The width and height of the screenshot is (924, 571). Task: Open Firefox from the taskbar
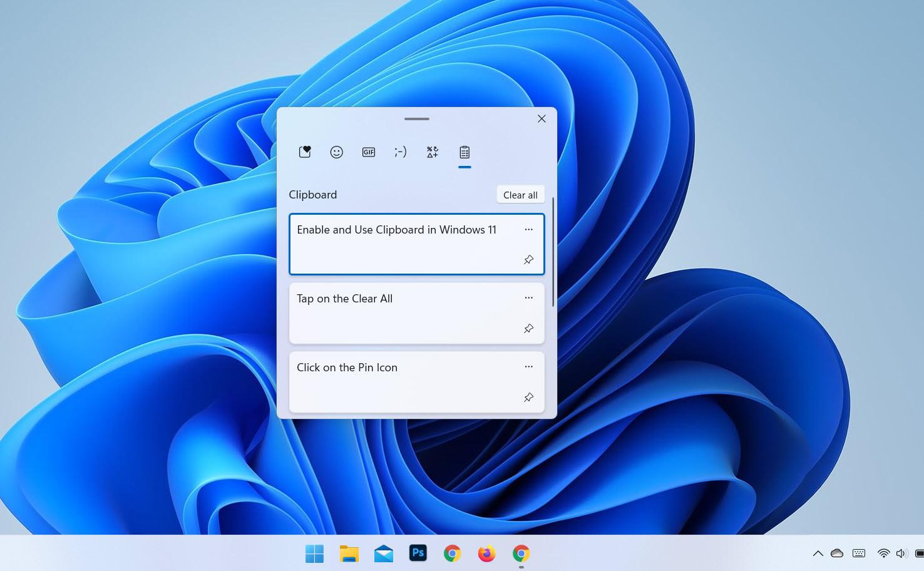[x=486, y=553]
